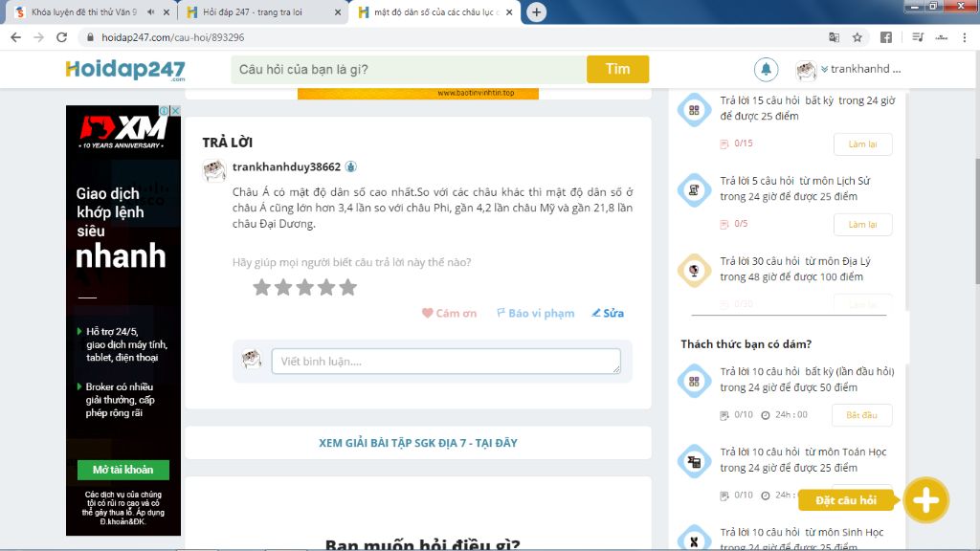Edit the answer with Sửa

(608, 313)
